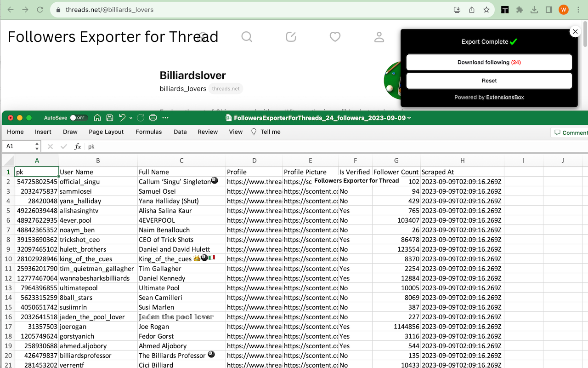Select column G header
This screenshot has width=588, height=368.
coord(396,161)
